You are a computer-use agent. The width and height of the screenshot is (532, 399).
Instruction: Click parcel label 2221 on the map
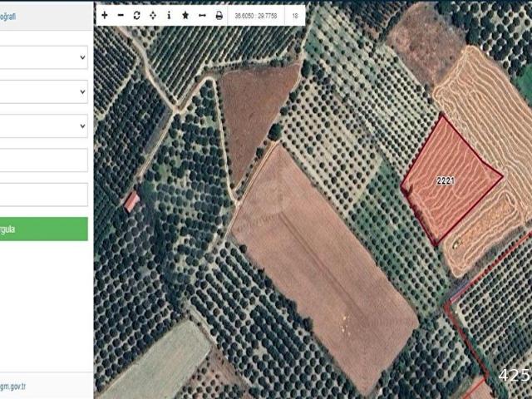pos(446,181)
